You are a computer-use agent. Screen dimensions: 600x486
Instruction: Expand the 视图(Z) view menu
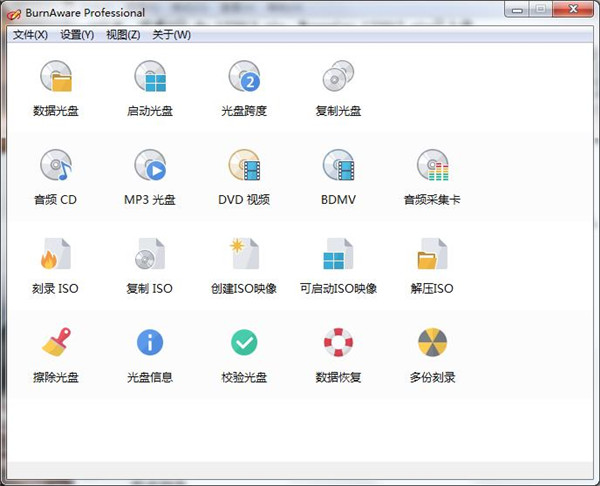[x=123, y=35]
